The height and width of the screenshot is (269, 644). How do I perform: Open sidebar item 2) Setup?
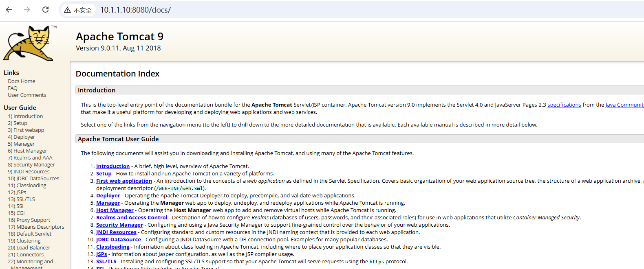18,123
